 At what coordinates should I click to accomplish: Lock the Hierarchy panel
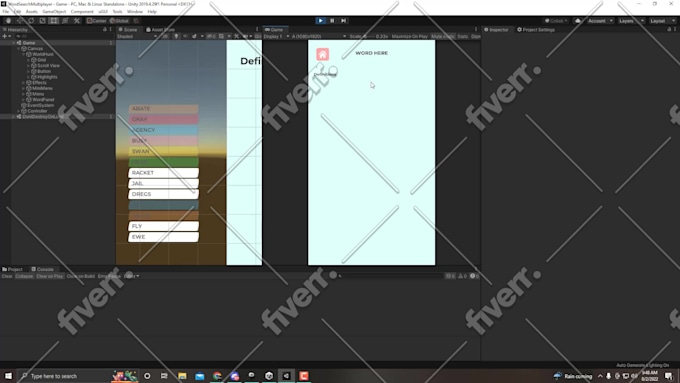point(105,29)
